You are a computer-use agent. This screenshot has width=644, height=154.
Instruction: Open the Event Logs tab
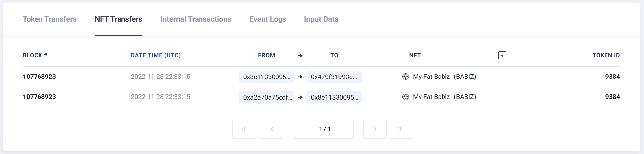[x=268, y=19]
